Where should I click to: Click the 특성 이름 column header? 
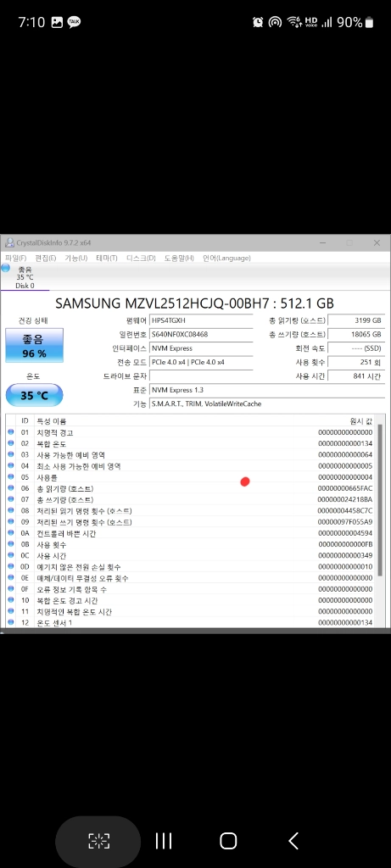pyautogui.click(x=52, y=421)
